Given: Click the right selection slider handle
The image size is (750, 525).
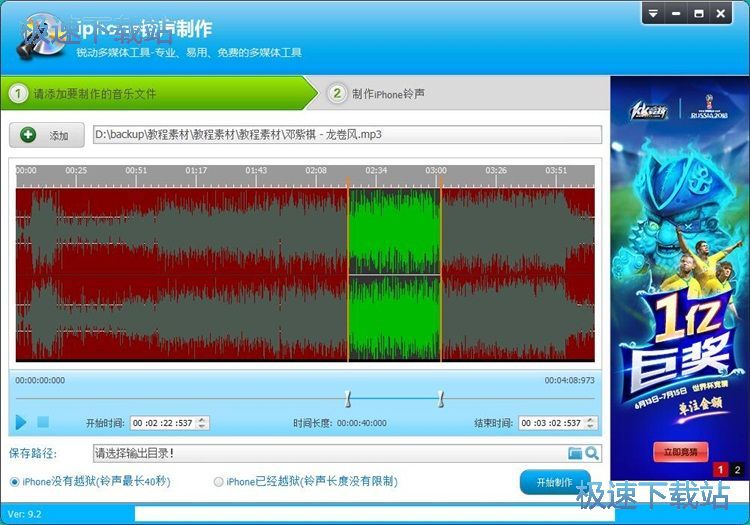Looking at the screenshot, I should 441,399.
